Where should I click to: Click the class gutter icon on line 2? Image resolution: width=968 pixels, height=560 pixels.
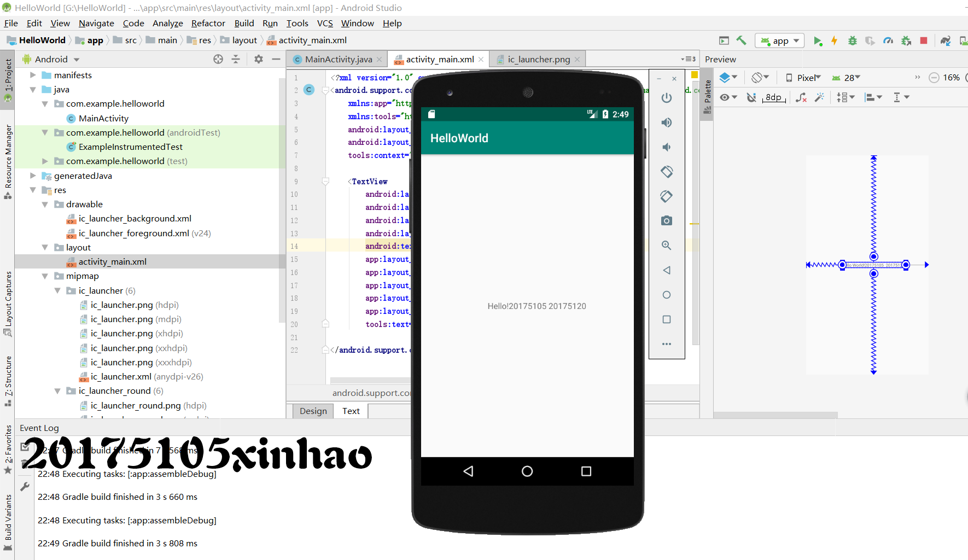tap(309, 90)
